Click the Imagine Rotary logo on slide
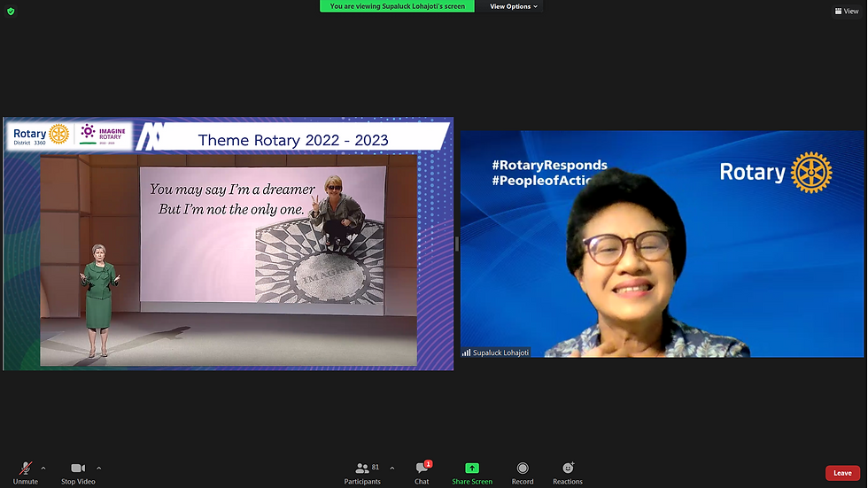868x488 pixels. (x=104, y=135)
